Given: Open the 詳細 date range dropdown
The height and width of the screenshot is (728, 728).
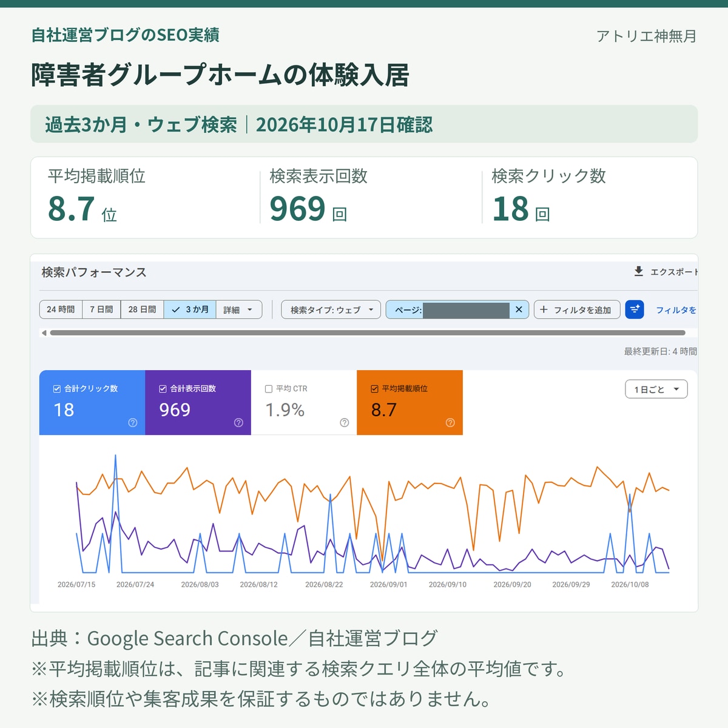Looking at the screenshot, I should (239, 309).
